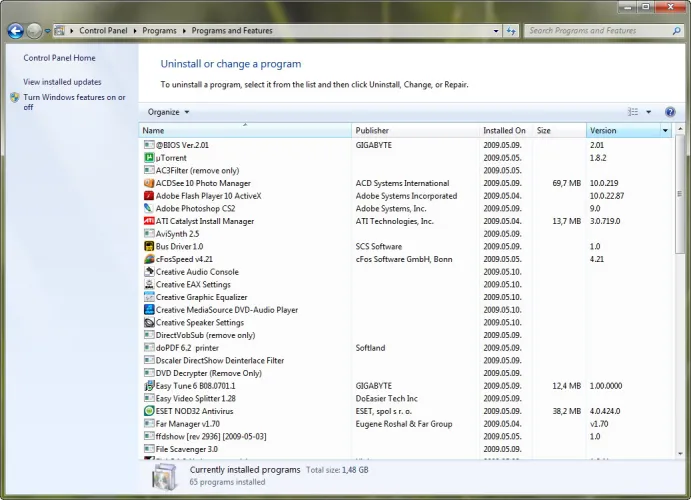Click publisher DoEasier Tech Inc
Image resolution: width=691 pixels, height=500 pixels.
(x=386, y=398)
